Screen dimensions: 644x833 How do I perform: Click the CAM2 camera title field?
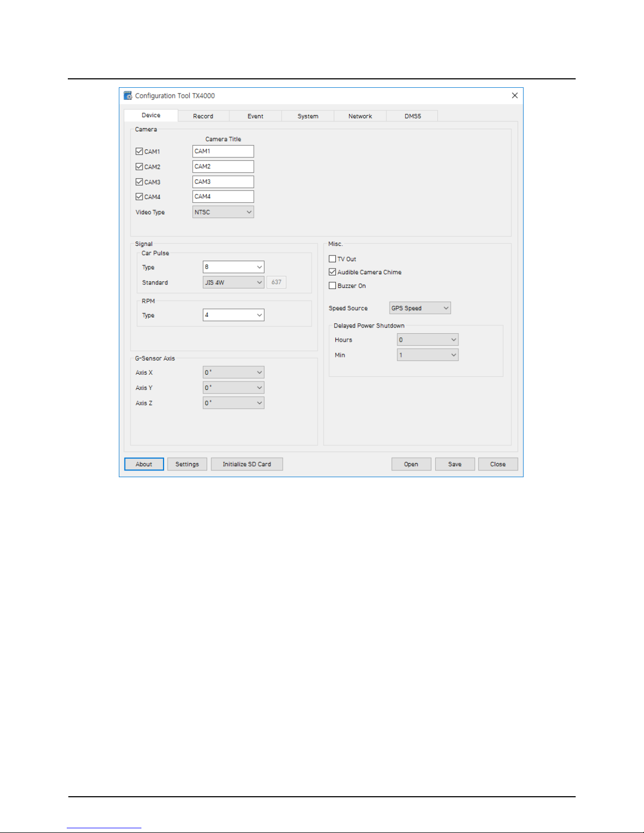pos(223,167)
